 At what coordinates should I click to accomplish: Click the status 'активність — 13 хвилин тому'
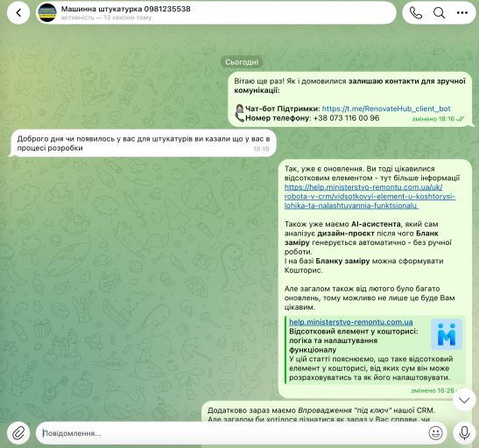click(x=106, y=17)
